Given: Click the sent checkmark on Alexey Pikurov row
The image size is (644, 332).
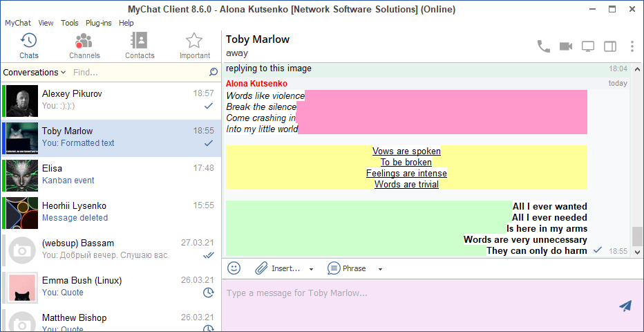Looking at the screenshot, I should [209, 106].
